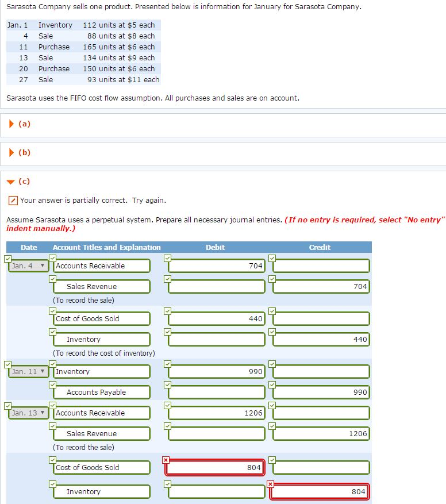Screen dimensions: 446x504
Task: Click the debit field showing 440
Action: pyautogui.click(x=217, y=318)
